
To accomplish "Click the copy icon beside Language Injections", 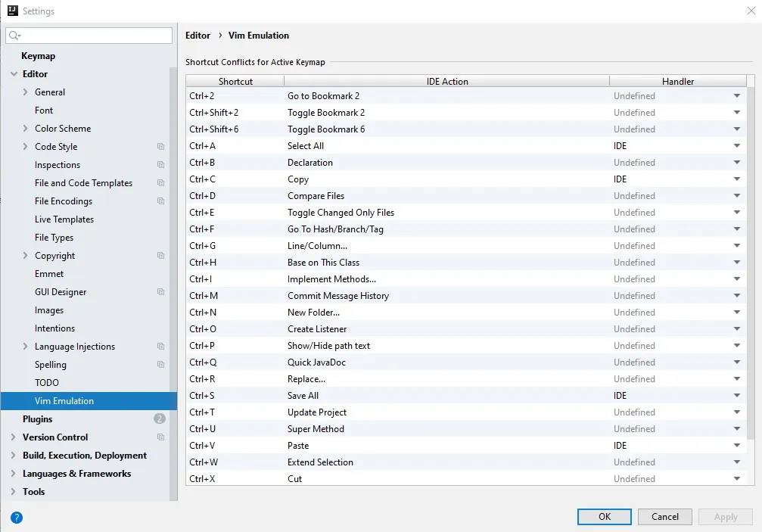I will 161,347.
